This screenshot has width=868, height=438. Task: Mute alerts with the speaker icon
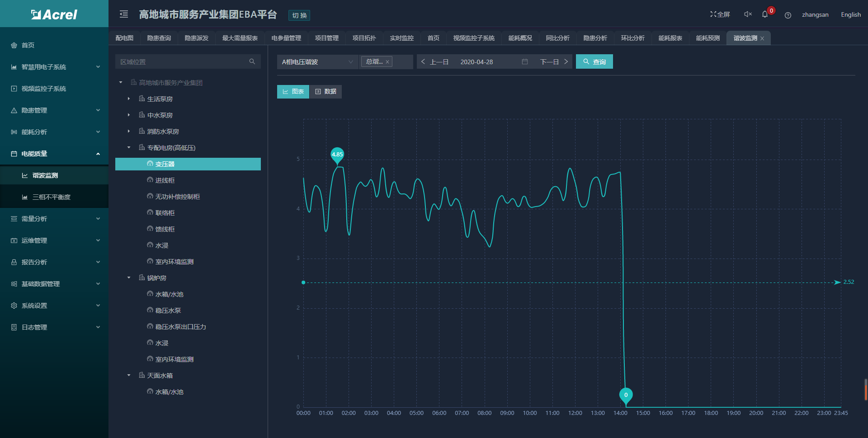748,14
